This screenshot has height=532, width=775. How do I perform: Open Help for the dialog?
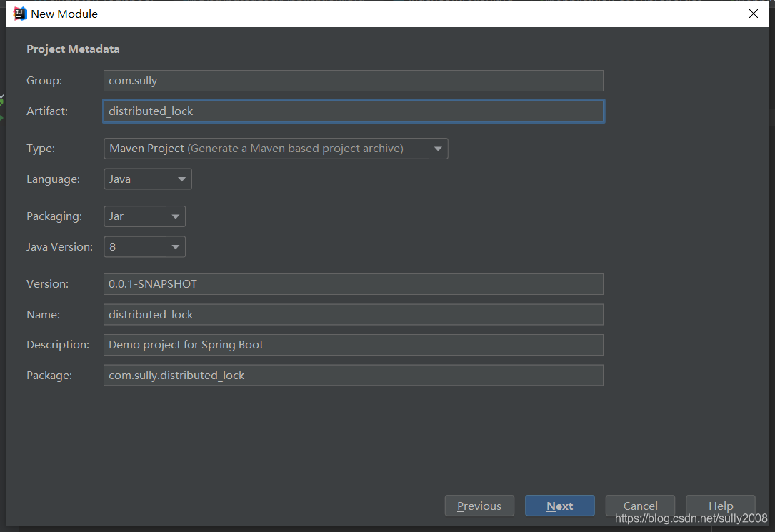coord(721,506)
